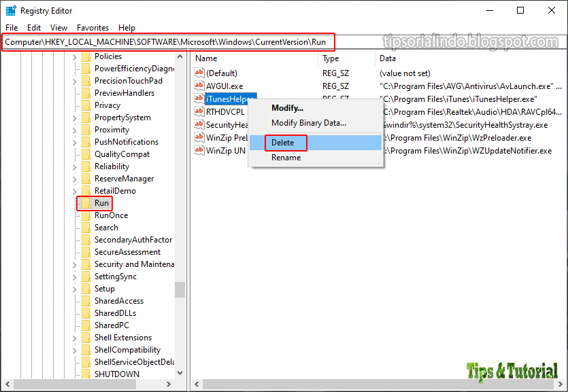This screenshot has width=568, height=392.
Task: Click the SHUTDOWN folder icon
Action: pos(86,374)
